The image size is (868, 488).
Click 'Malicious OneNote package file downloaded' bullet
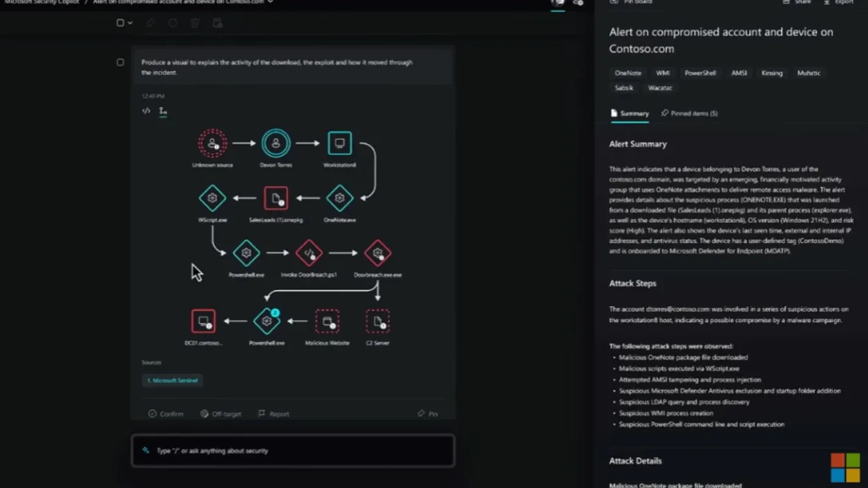pyautogui.click(x=683, y=357)
